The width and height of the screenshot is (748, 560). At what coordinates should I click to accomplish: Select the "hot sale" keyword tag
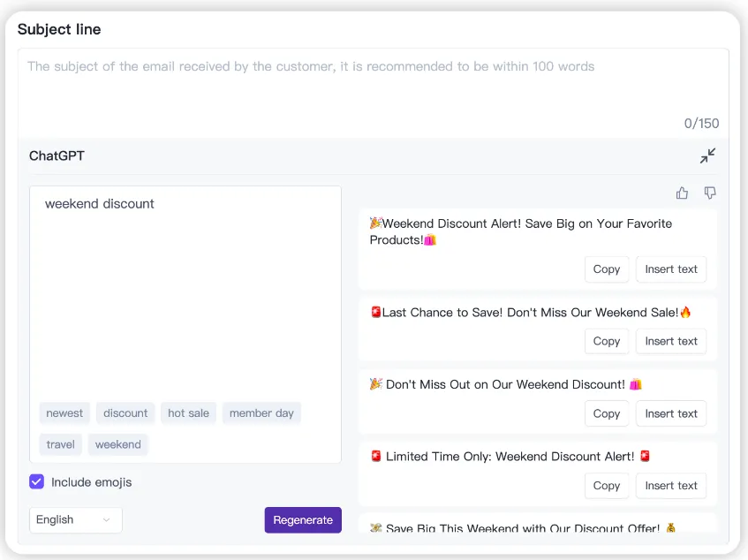point(188,413)
